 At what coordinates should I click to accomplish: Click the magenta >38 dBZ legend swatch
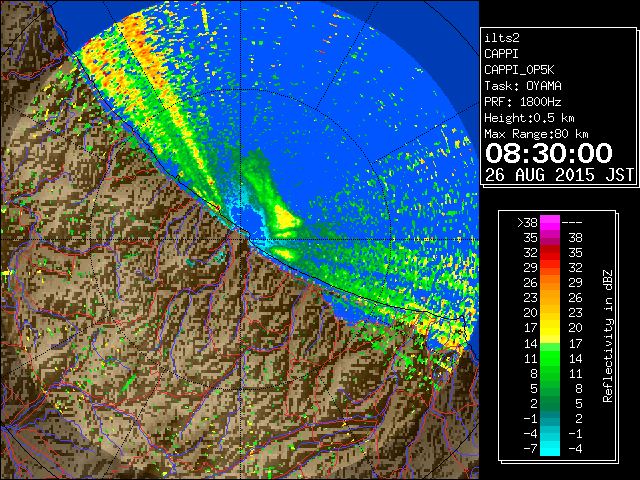point(550,222)
